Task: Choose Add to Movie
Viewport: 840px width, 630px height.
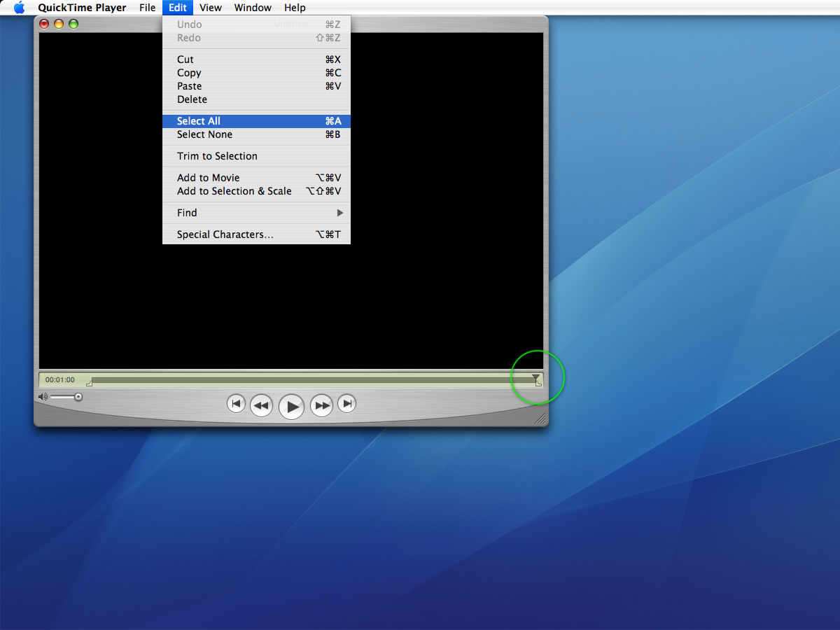Action: point(256,178)
